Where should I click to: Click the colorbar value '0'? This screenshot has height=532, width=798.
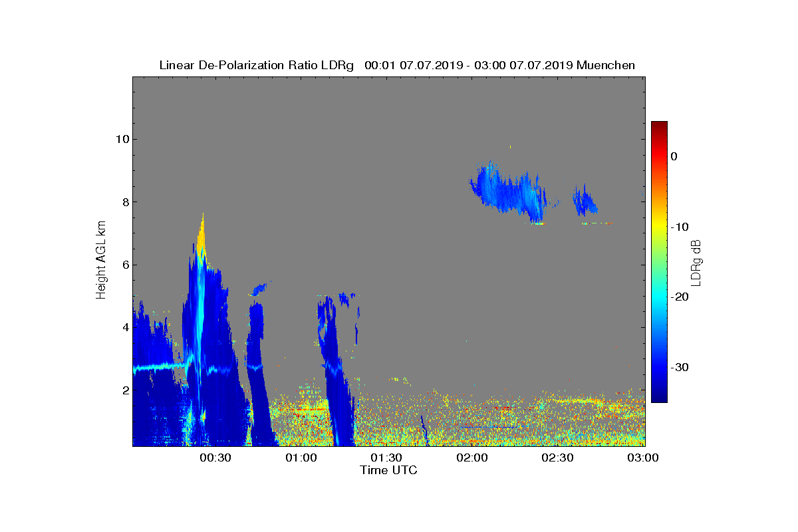pyautogui.click(x=674, y=156)
